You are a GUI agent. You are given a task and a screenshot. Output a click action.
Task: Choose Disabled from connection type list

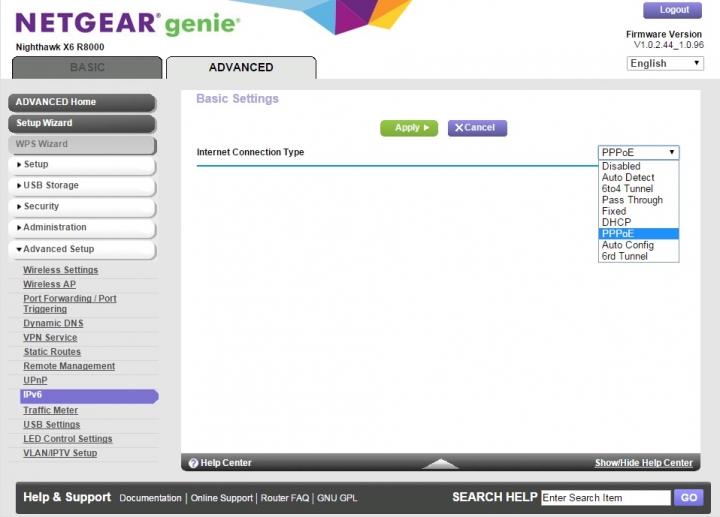[x=638, y=166]
